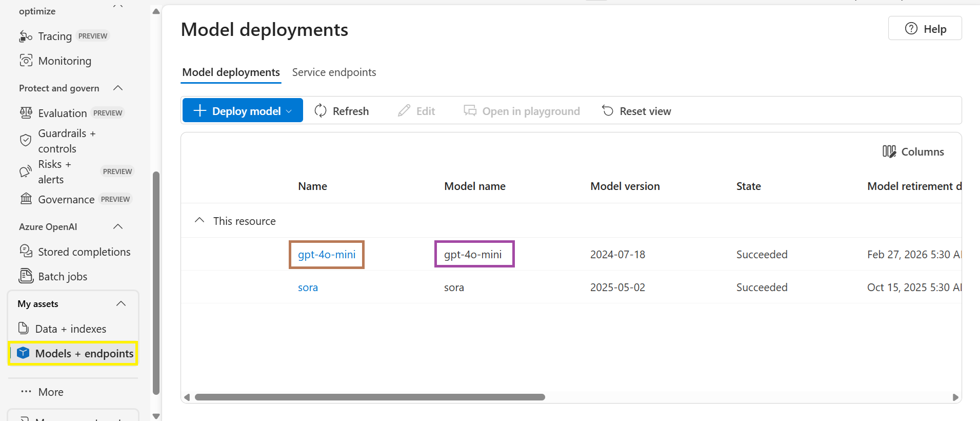Click the Refresh button label
The height and width of the screenshot is (421, 980).
(x=351, y=111)
